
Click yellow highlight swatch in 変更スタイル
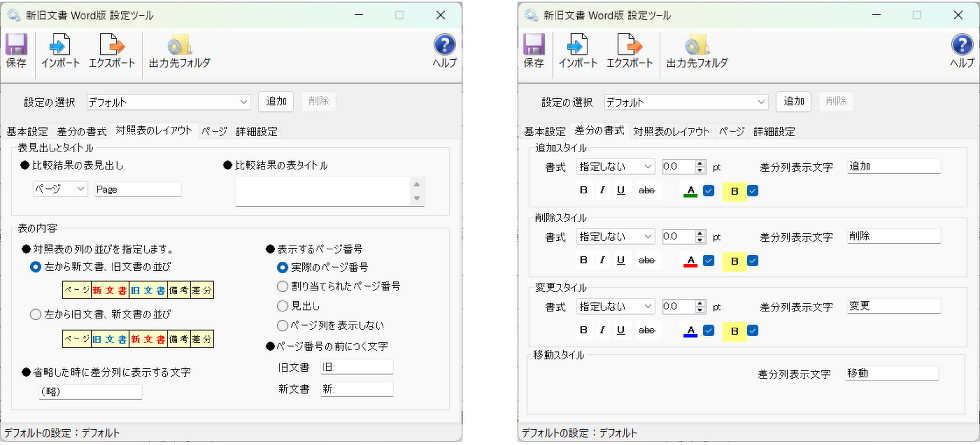(734, 330)
